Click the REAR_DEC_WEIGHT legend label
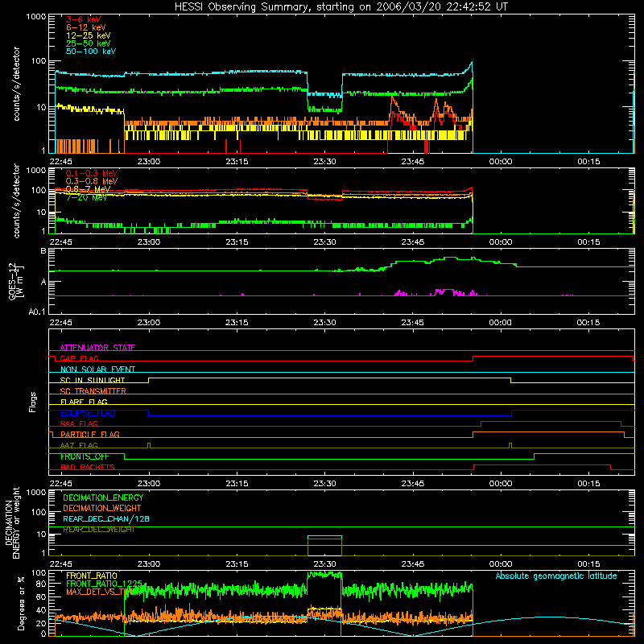Screen dimensions: 644x644 [98, 530]
